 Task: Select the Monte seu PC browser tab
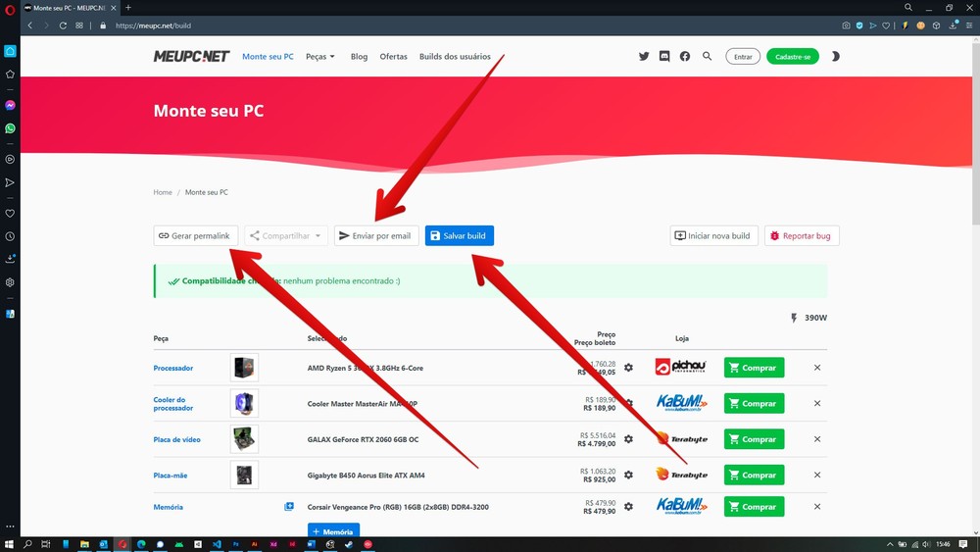point(70,8)
